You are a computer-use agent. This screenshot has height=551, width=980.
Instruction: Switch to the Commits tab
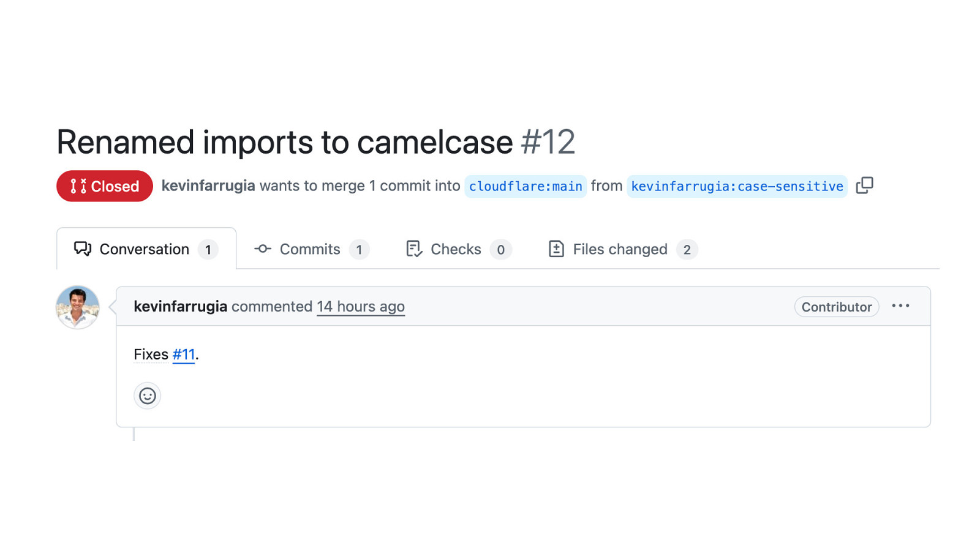pyautogui.click(x=310, y=249)
